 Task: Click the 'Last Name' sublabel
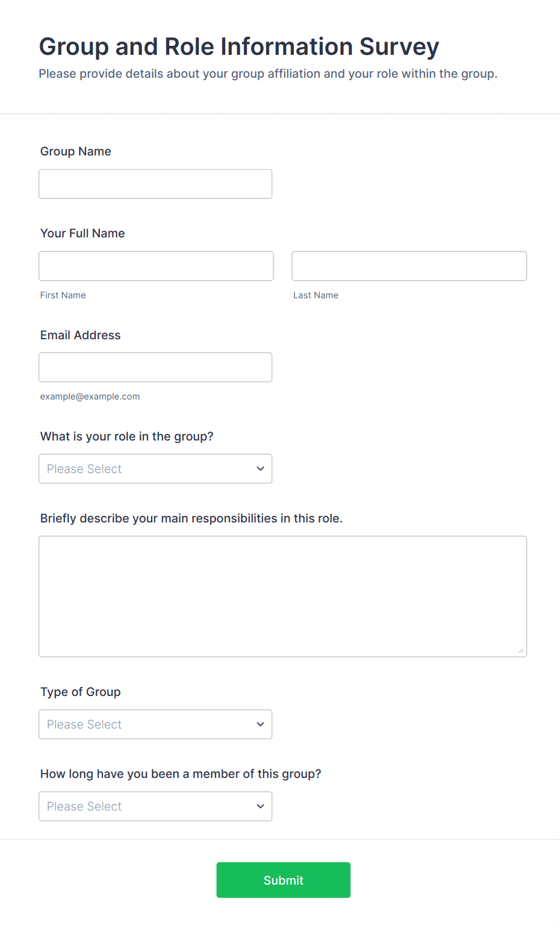[316, 295]
